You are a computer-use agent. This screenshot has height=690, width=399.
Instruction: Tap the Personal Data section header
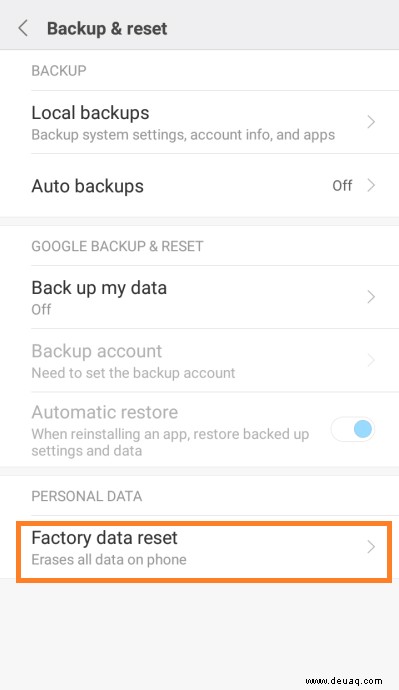tap(87, 496)
